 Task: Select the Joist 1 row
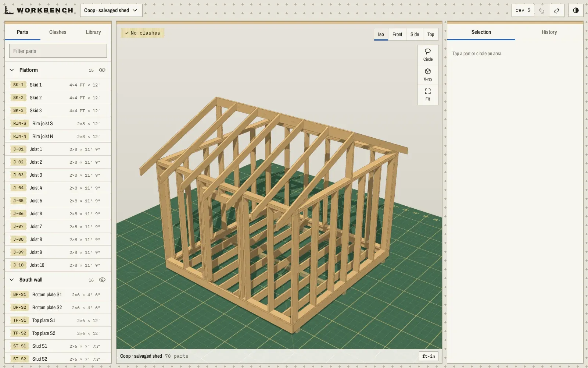(58, 149)
